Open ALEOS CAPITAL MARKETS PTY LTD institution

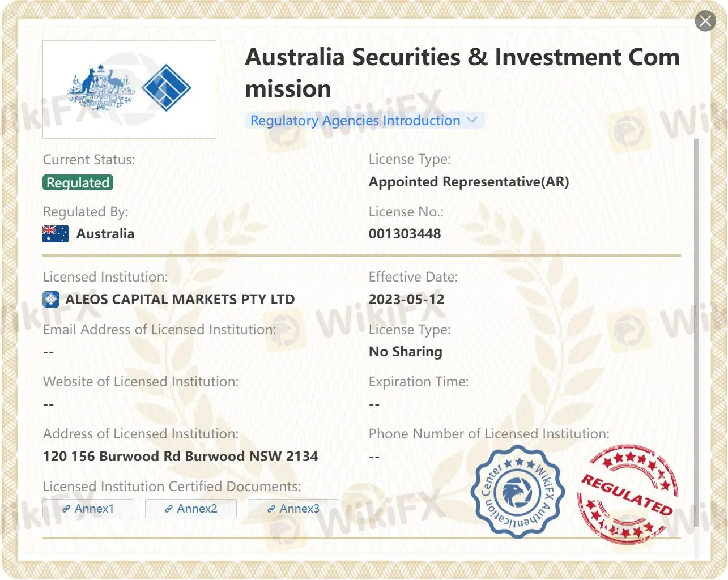[x=180, y=300]
